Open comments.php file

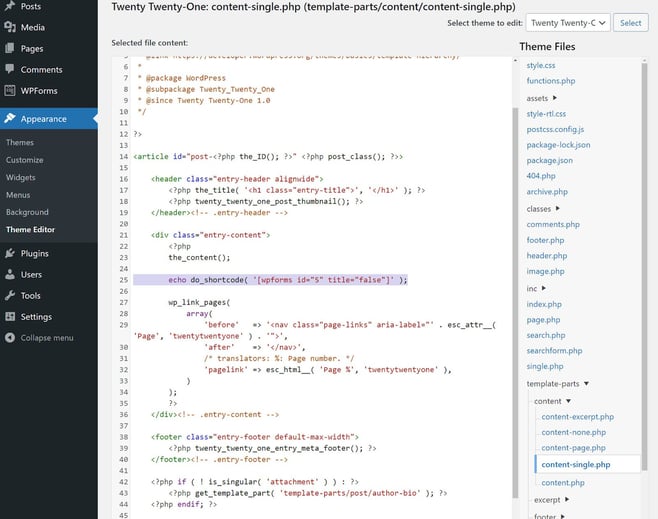coord(553,224)
